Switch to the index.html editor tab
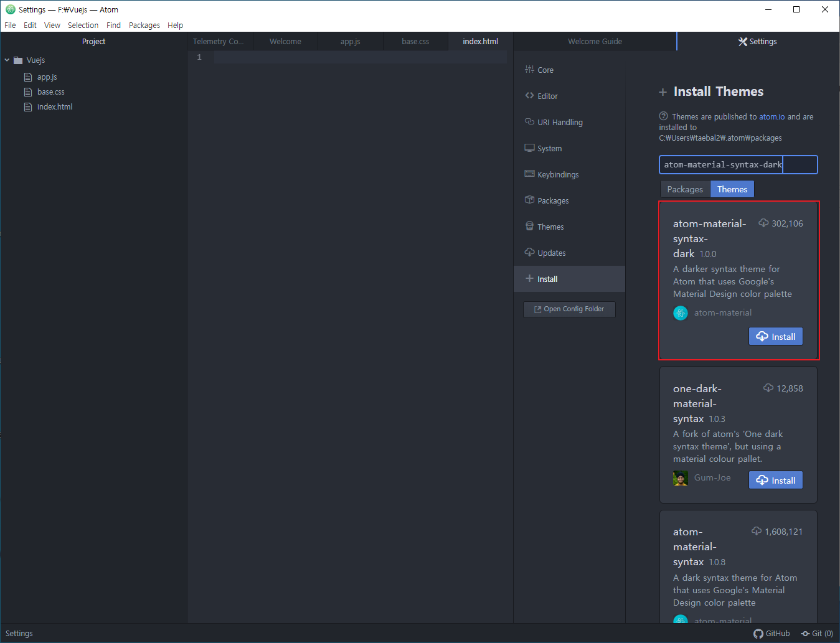Screen dimensions: 840x643 481,42
